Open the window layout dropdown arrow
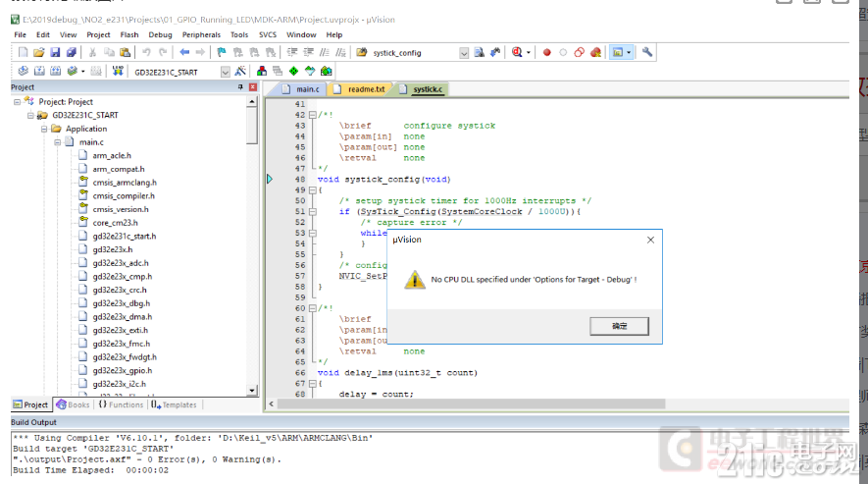The image size is (868, 484). click(x=629, y=53)
